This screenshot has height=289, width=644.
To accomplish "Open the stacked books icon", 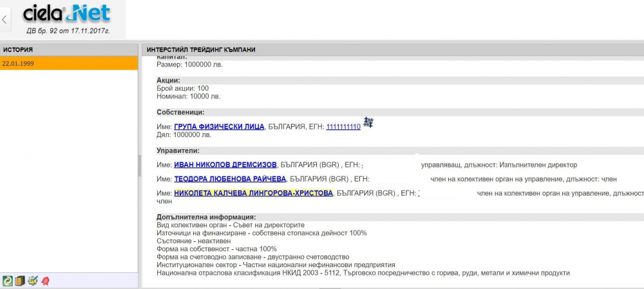I will click(20, 281).
